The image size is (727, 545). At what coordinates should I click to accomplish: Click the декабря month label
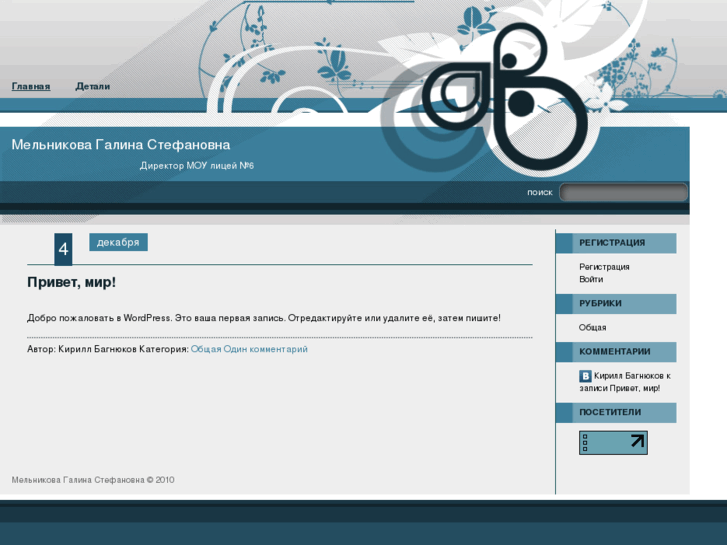118,242
